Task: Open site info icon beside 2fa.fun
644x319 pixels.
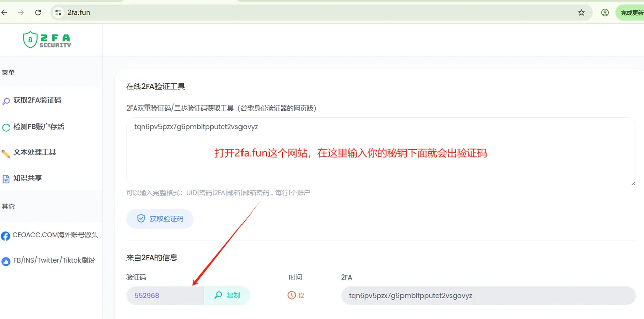Action: pyautogui.click(x=58, y=12)
